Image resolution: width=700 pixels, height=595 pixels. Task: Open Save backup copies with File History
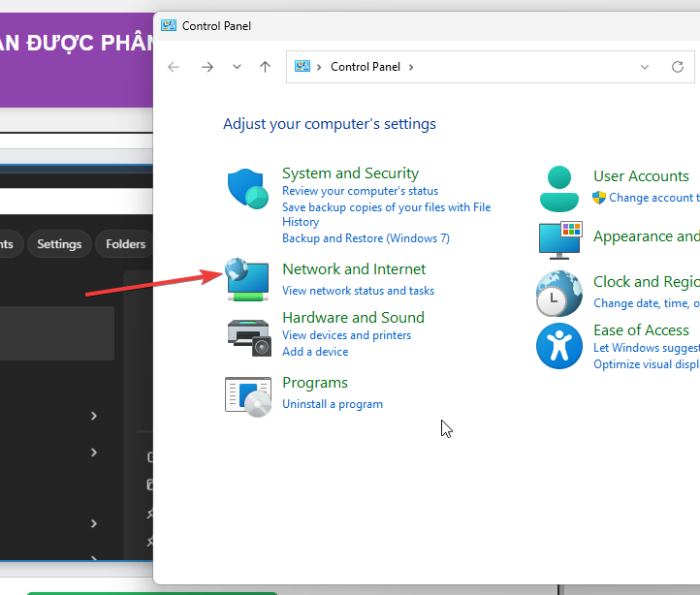387,214
